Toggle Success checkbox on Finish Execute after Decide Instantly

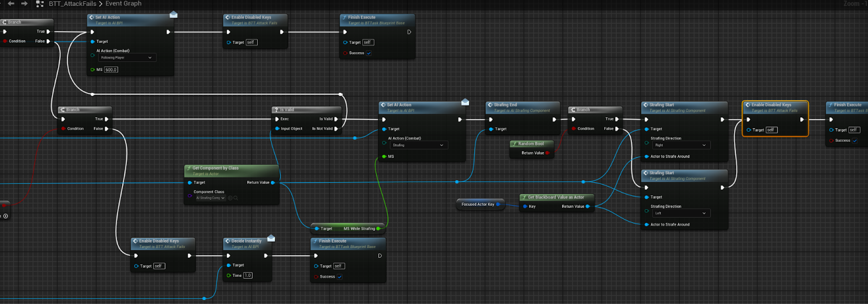[340, 277]
